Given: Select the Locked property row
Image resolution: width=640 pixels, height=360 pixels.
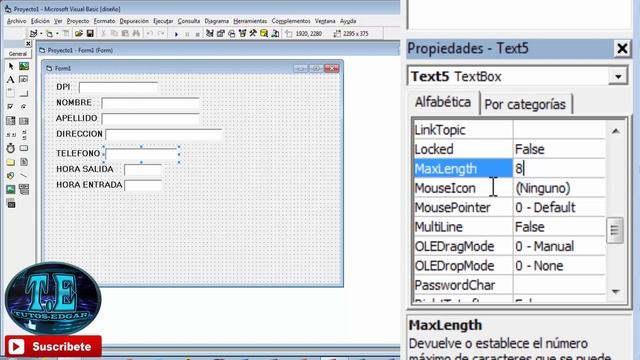Looking at the screenshot, I should coord(509,149).
